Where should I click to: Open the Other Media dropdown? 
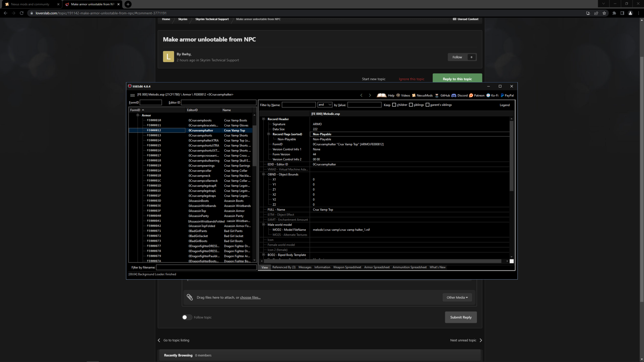pos(457,298)
